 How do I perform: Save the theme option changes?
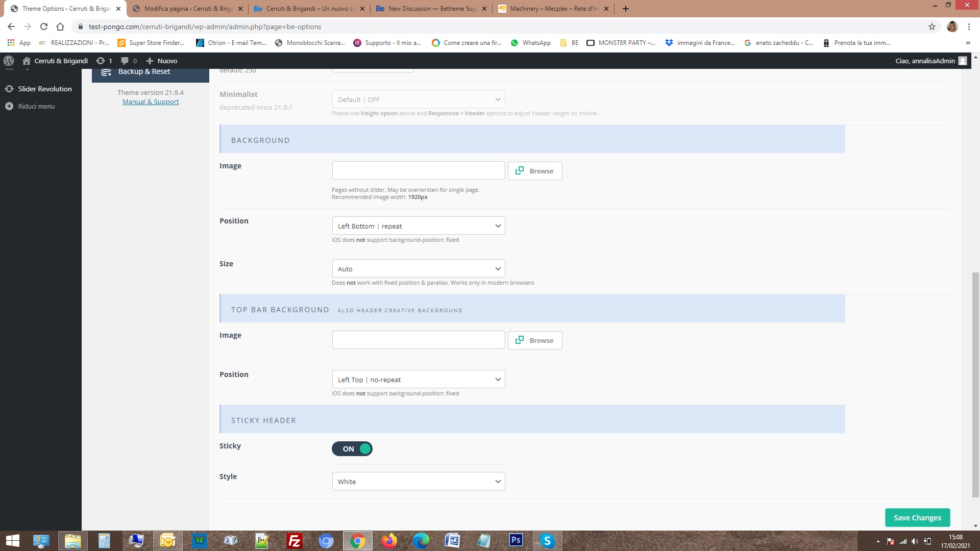[917, 517]
